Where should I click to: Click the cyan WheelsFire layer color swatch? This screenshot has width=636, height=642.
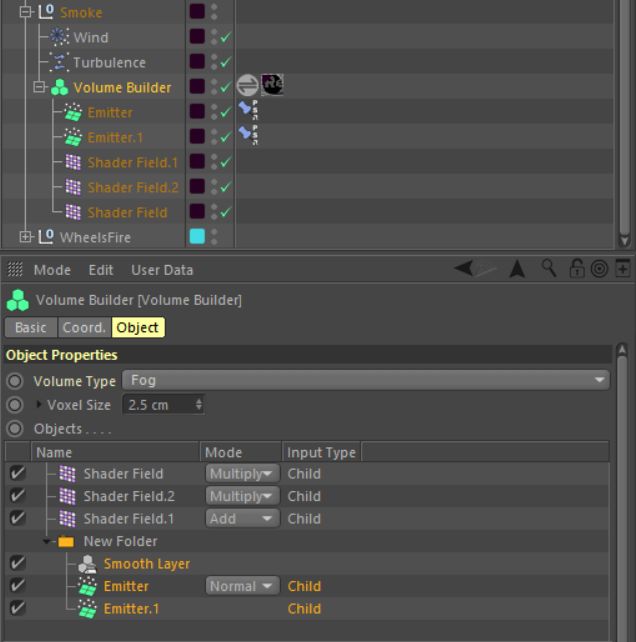point(197,236)
